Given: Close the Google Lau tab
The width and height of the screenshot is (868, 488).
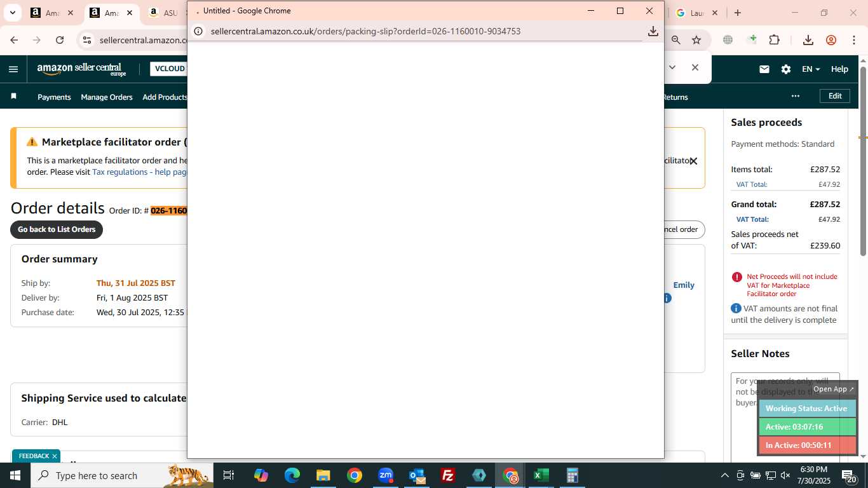Looking at the screenshot, I should pyautogui.click(x=715, y=13).
